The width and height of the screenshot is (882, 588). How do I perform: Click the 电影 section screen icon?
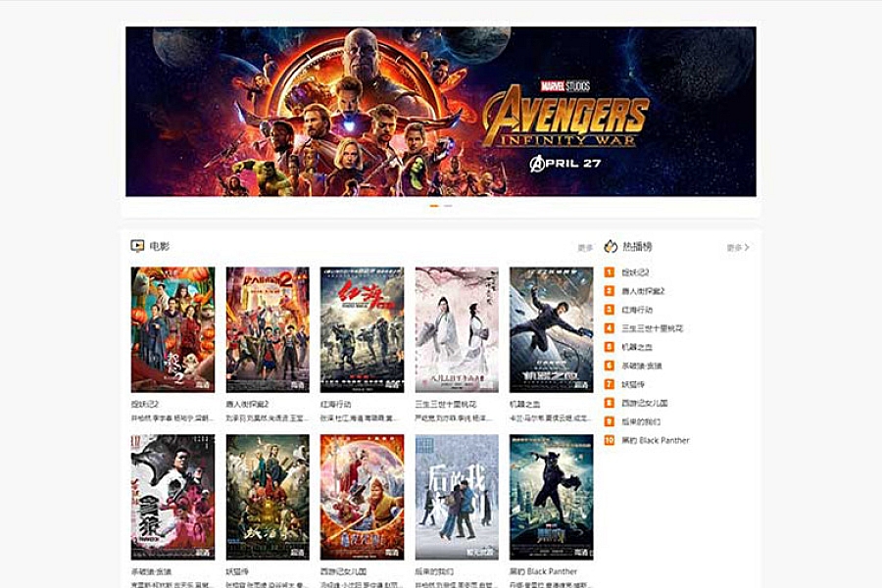(x=137, y=246)
